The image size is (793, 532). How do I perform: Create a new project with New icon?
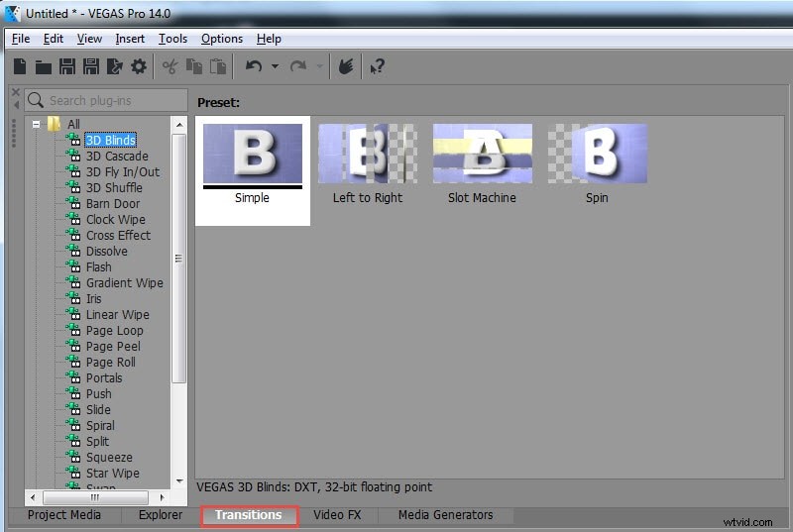click(x=20, y=66)
